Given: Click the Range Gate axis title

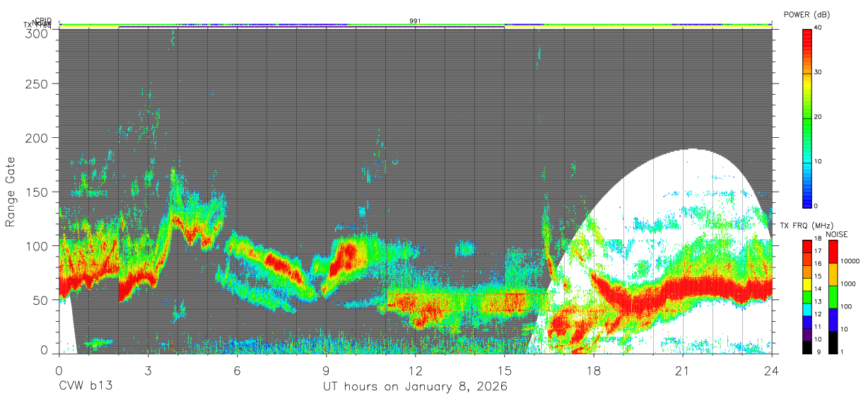Looking at the screenshot, I should 11,192.
